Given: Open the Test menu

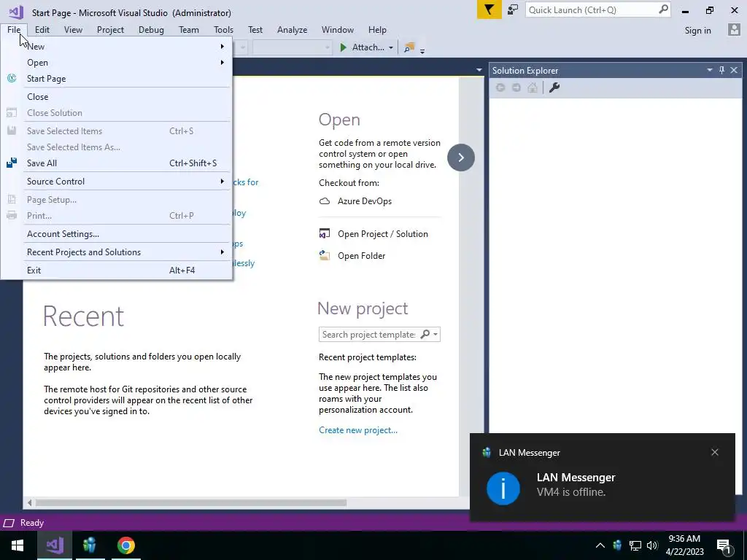Looking at the screenshot, I should point(255,29).
